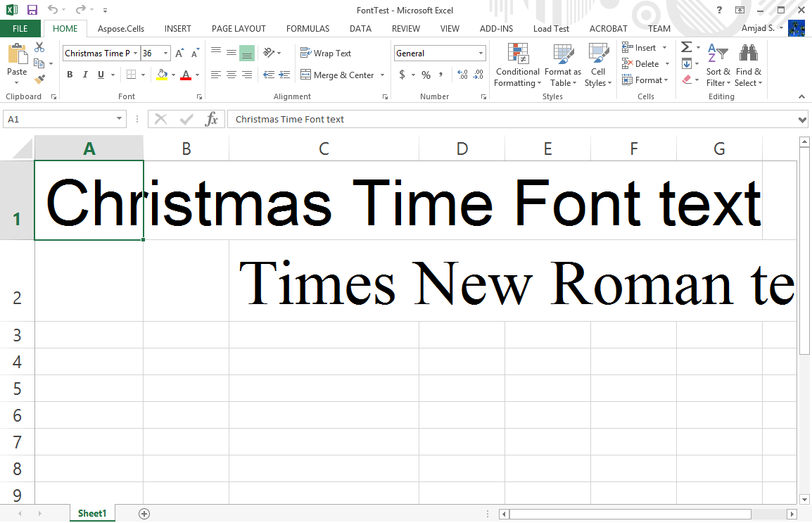The height and width of the screenshot is (523, 812).
Task: Toggle Bold formatting
Action: 70,75
